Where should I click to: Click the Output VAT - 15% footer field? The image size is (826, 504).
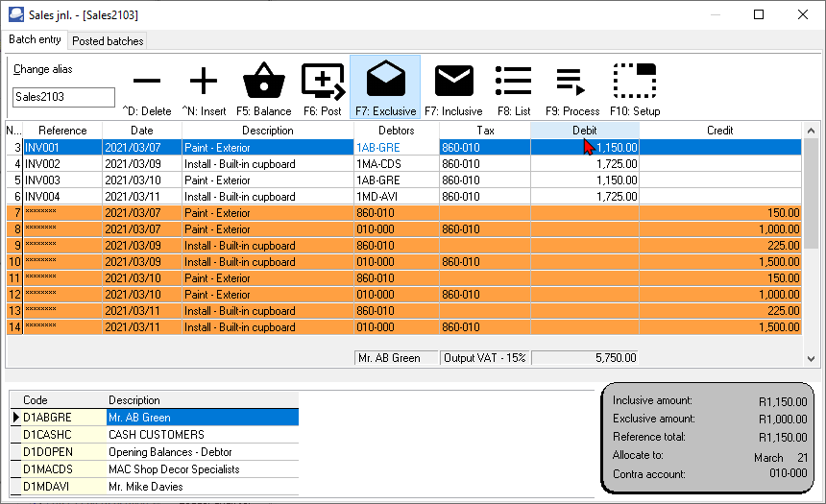(x=485, y=358)
